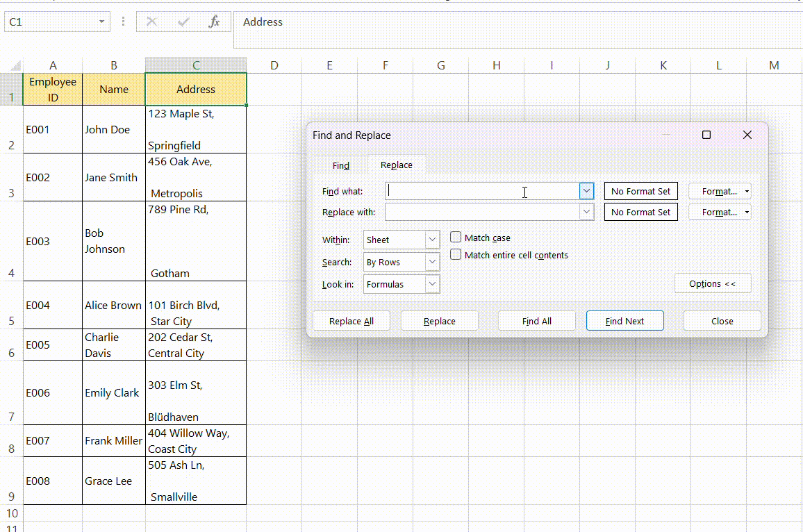
Task: Open the Find what history dropdown
Action: pos(586,191)
